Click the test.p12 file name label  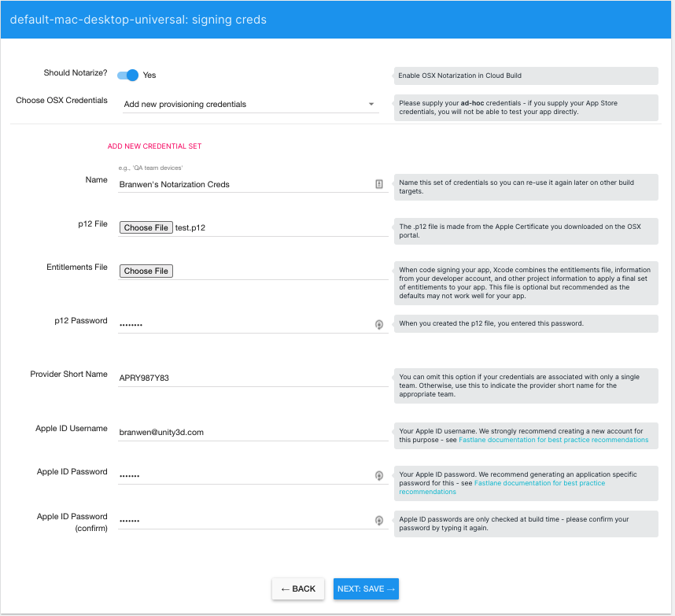tap(190, 227)
